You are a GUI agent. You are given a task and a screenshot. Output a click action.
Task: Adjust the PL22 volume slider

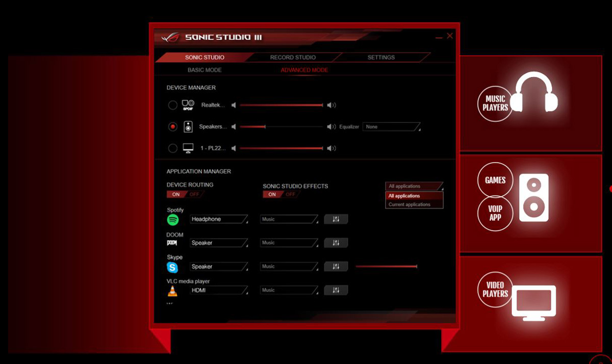pos(282,148)
